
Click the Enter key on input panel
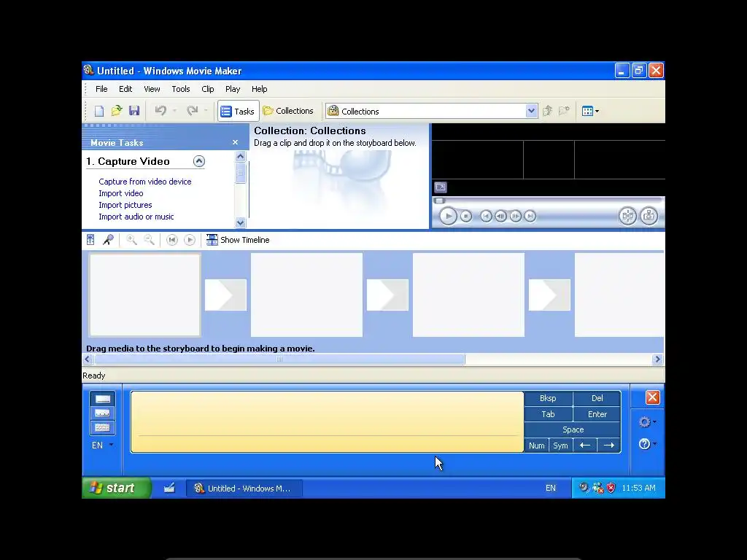click(x=597, y=414)
